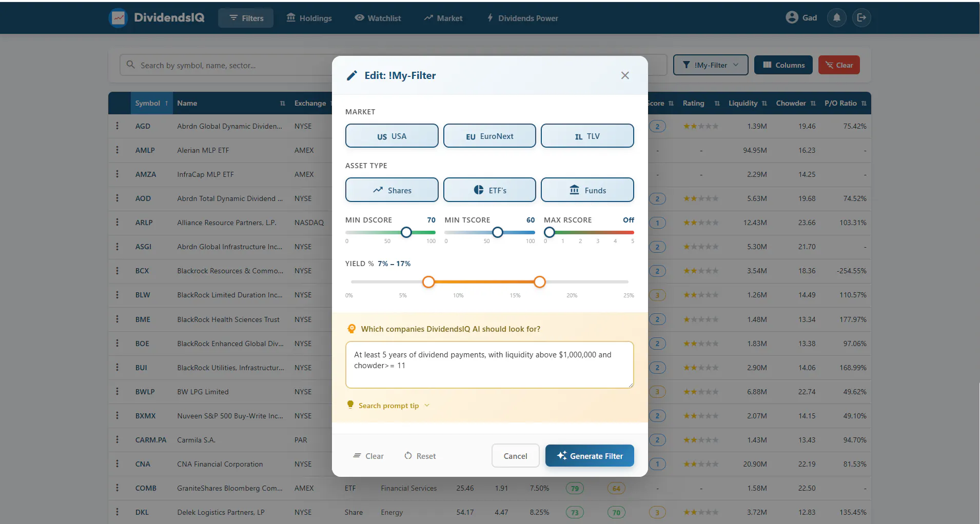The image size is (980, 524).
Task: Click the pencil edit icon in dialog title
Action: point(351,75)
